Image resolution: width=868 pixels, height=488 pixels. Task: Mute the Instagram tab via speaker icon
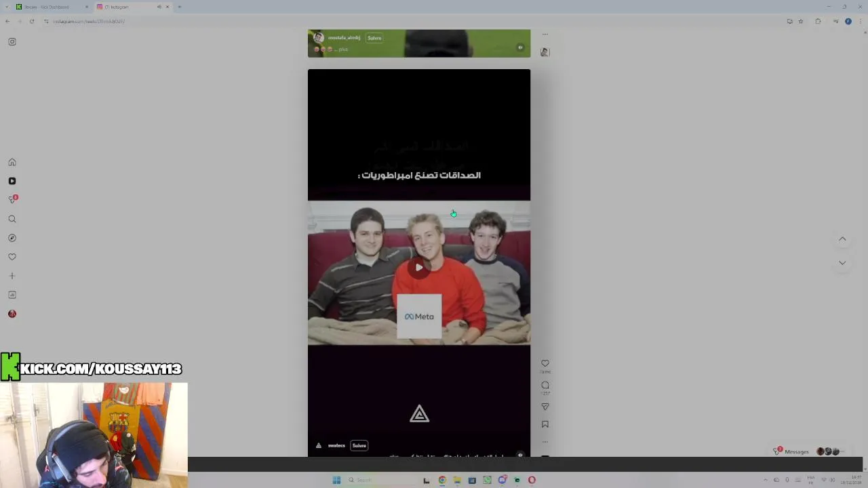pos(159,7)
